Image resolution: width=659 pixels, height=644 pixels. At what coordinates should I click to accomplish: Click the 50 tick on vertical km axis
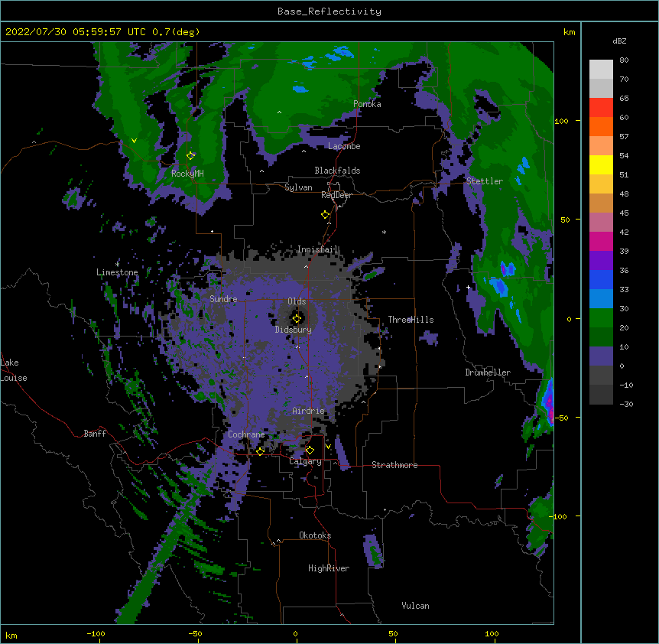[565, 220]
